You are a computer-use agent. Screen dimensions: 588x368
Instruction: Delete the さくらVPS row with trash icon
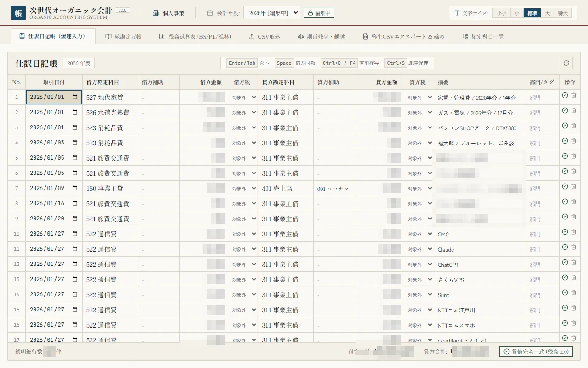click(x=574, y=277)
